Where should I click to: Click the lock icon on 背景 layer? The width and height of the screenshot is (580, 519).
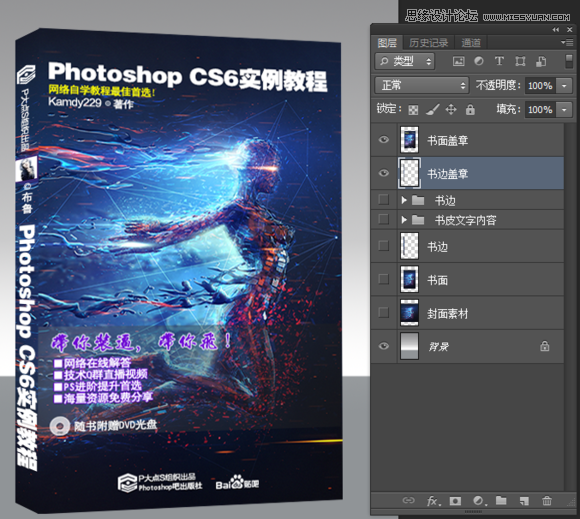point(544,346)
